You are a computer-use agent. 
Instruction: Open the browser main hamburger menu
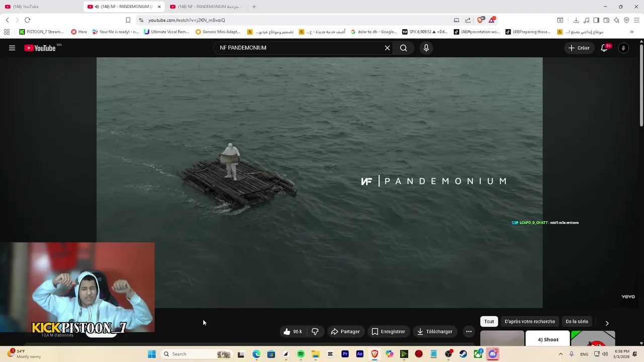pyautogui.click(x=636, y=20)
